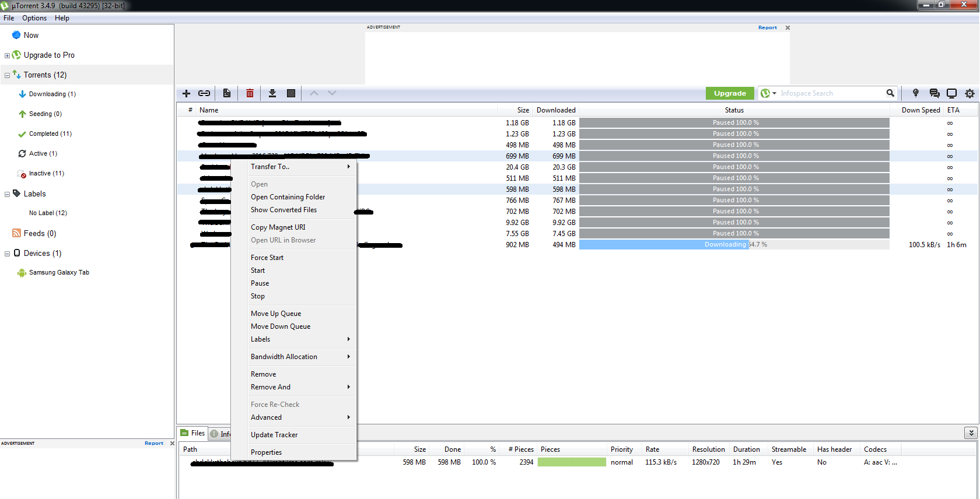Image resolution: width=980 pixels, height=499 pixels.
Task: Sort files by Priority column header
Action: (x=622, y=449)
